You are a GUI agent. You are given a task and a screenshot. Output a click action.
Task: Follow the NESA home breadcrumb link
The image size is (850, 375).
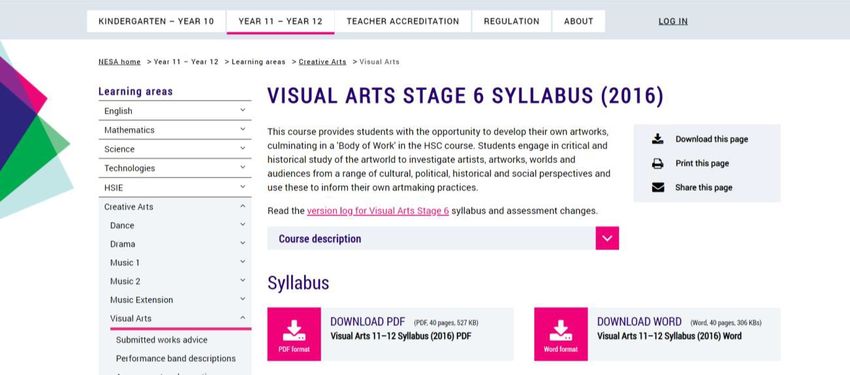[119, 62]
